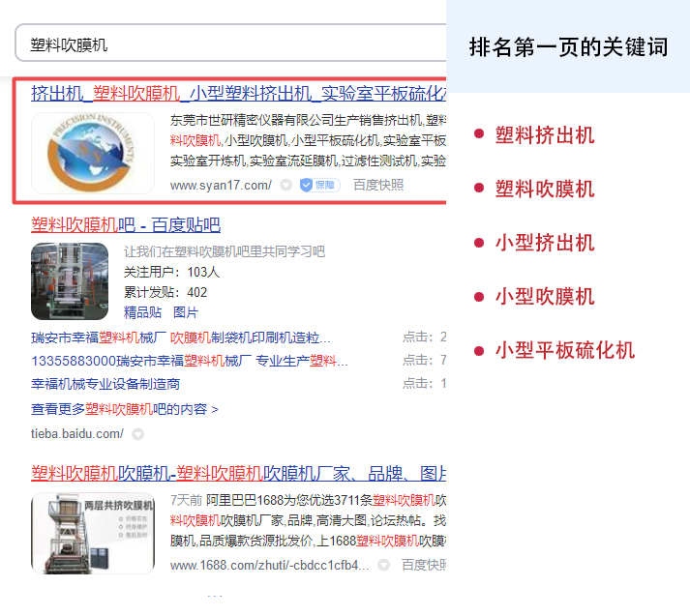Open the tieba.baidu.com/ URL

coord(77,434)
